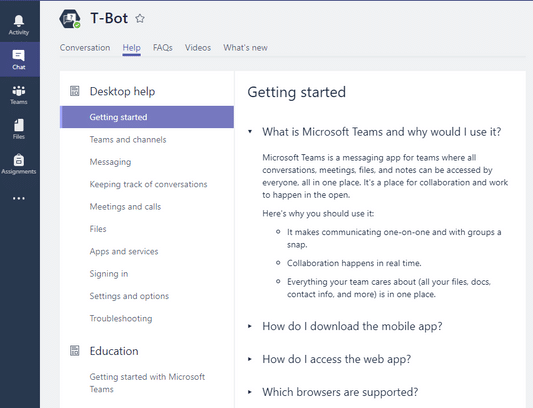
Task: Collapse the 'What is Microsoft Teams' question arrow
Action: pyautogui.click(x=250, y=131)
